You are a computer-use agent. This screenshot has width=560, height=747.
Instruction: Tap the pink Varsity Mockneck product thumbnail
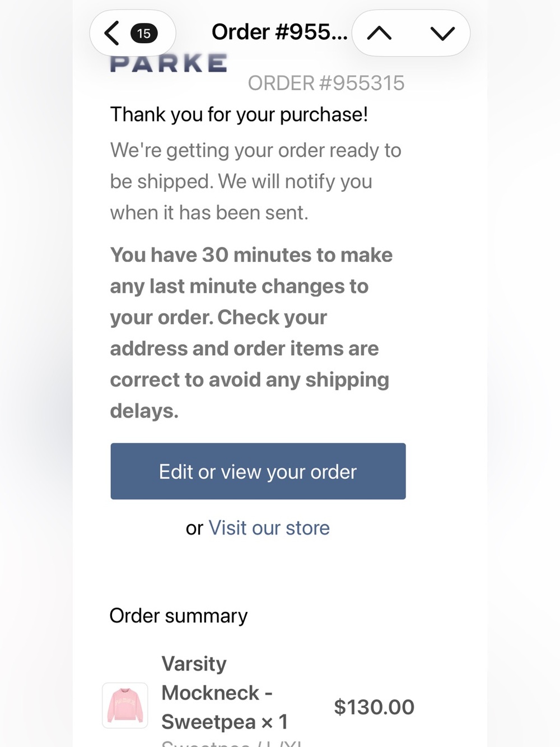pyautogui.click(x=125, y=706)
